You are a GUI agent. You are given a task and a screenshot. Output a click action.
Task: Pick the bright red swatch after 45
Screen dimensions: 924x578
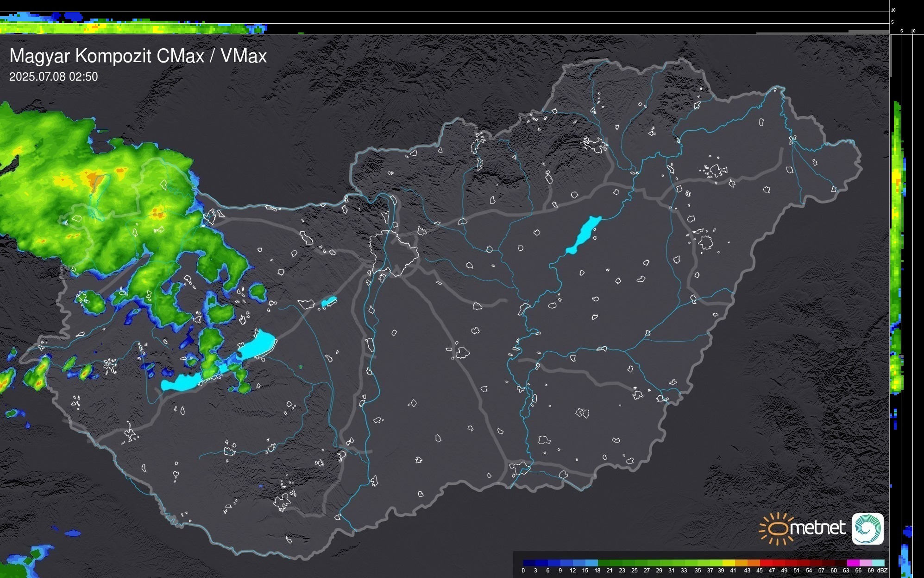[766, 563]
